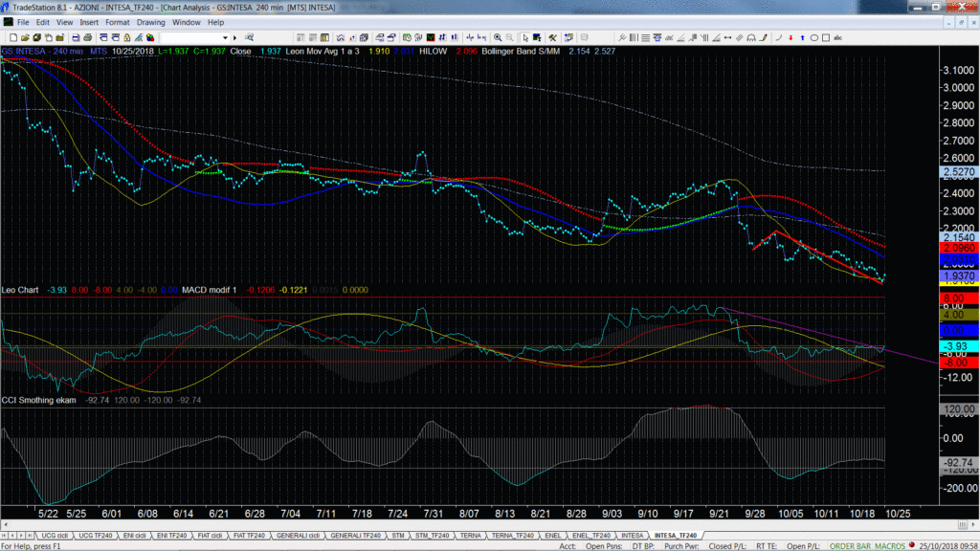980x551 pixels.
Task: Click the hammer and wrench tools icon
Action: 552,37
